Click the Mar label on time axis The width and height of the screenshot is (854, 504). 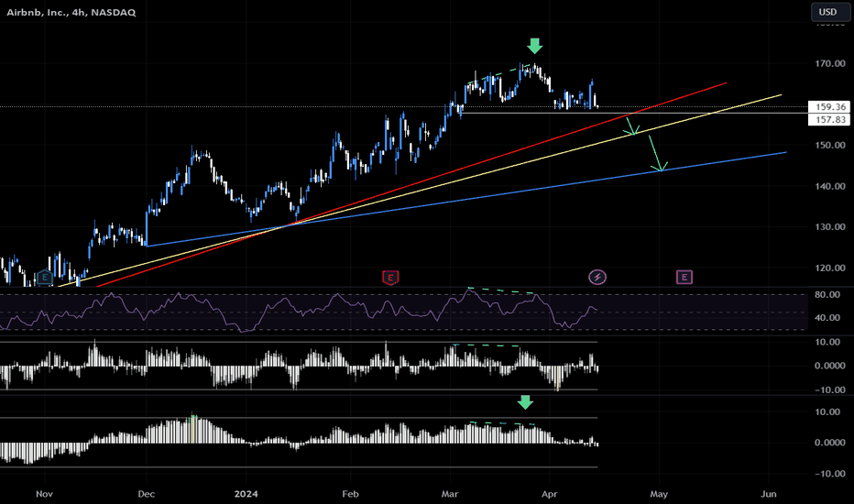[x=449, y=494]
